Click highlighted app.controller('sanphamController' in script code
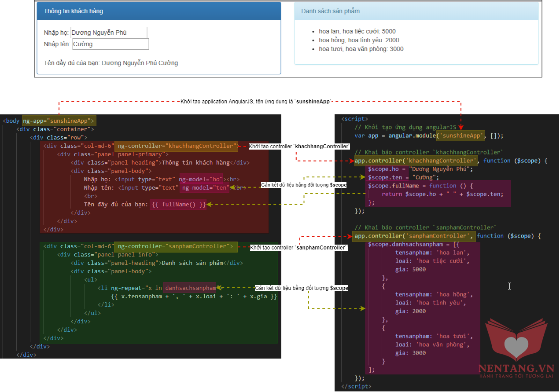The image size is (560, 392). [413, 236]
